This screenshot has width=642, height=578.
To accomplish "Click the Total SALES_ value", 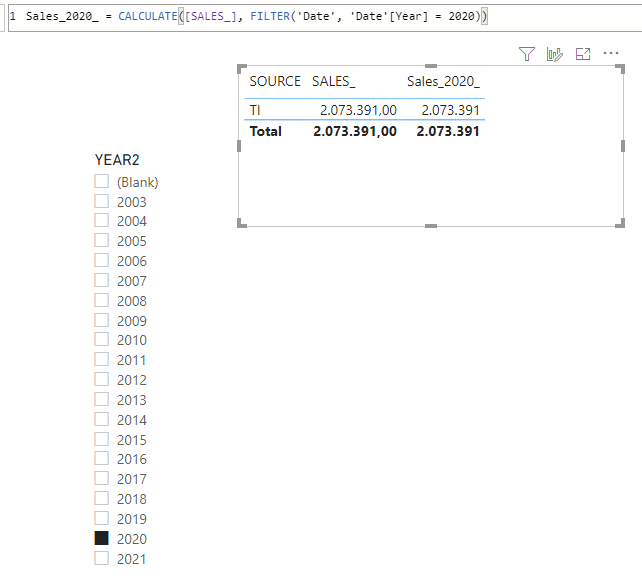I will (355, 131).
